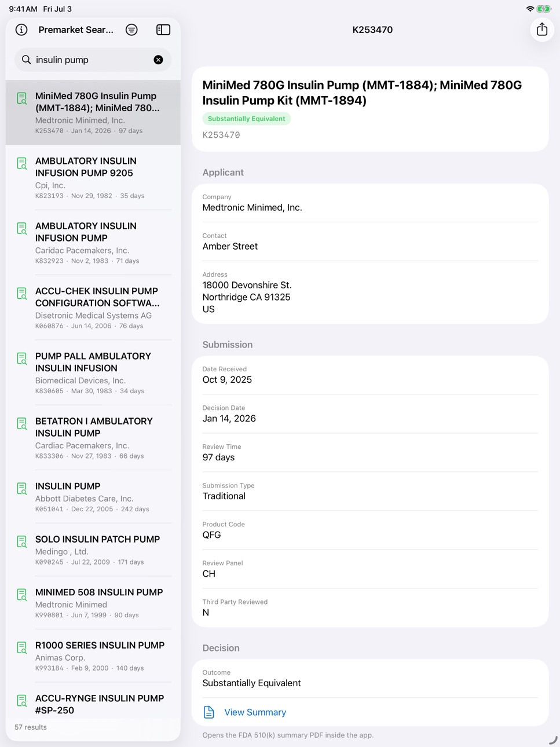Open MINIMED 508 INSULIN PUMP result
Screen dimensions: 560x747
[x=93, y=603]
